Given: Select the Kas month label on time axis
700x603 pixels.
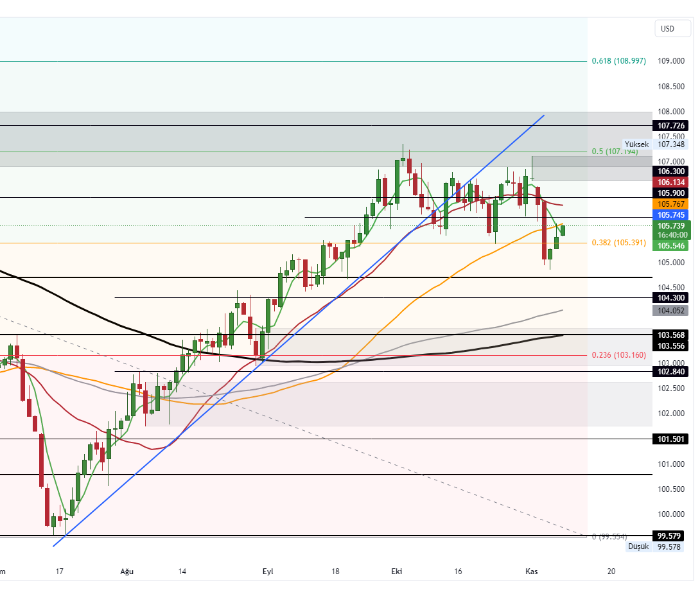Looking at the screenshot, I should click(531, 572).
